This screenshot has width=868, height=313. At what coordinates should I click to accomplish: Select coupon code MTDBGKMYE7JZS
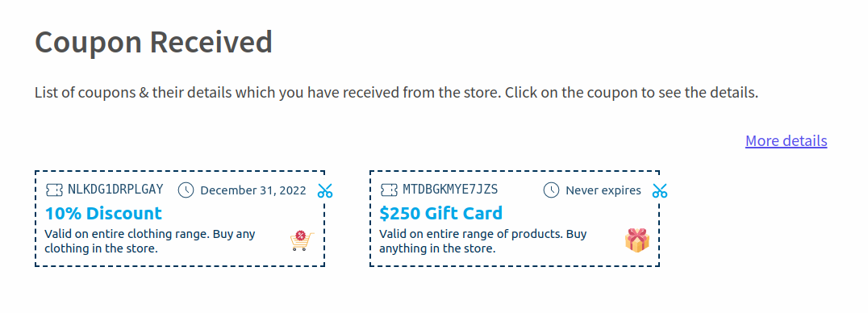click(450, 190)
